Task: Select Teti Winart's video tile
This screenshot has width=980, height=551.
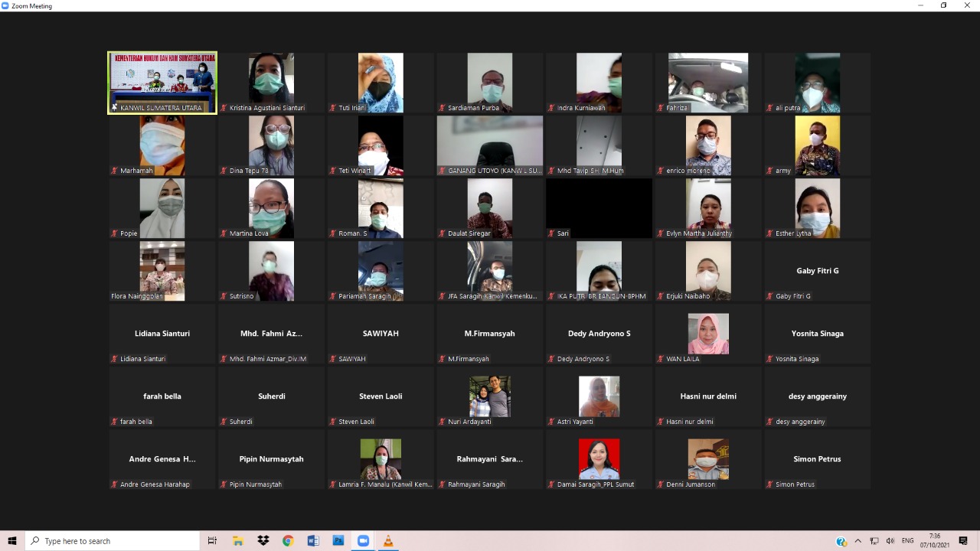Action: point(381,145)
